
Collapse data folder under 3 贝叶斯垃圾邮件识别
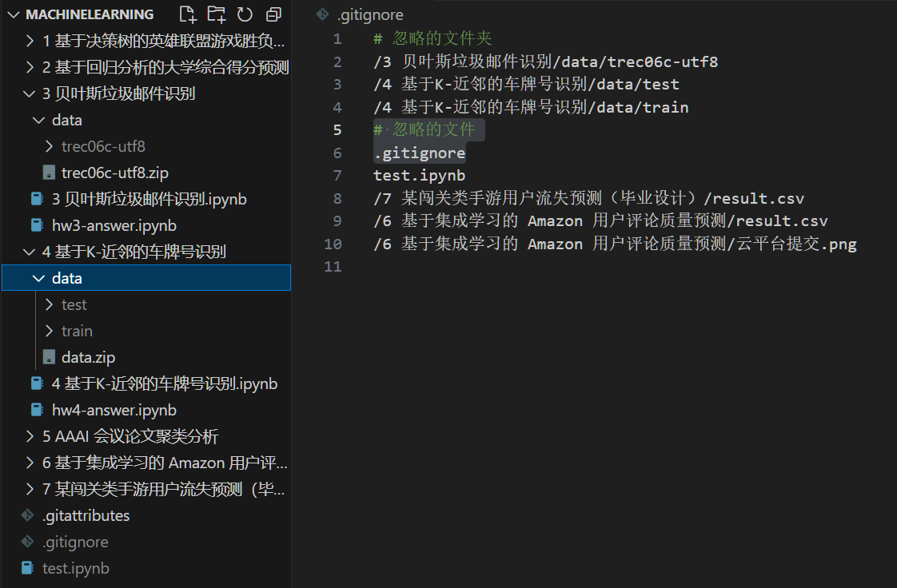tap(39, 120)
